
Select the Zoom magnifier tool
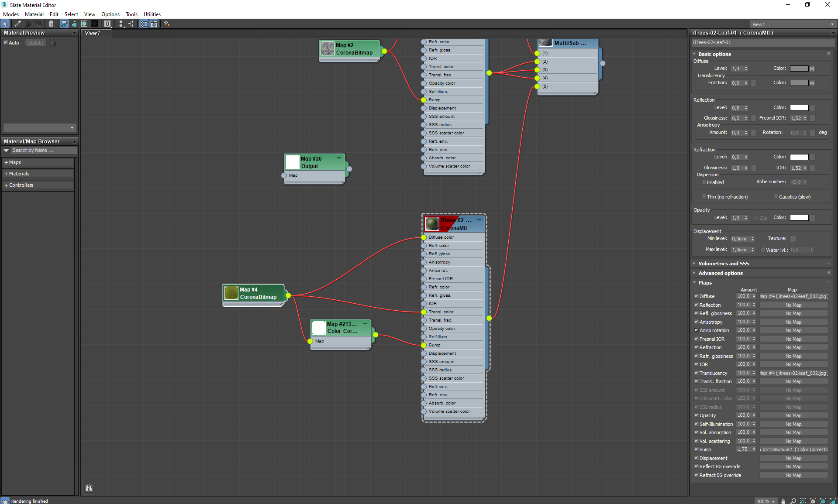(x=793, y=501)
